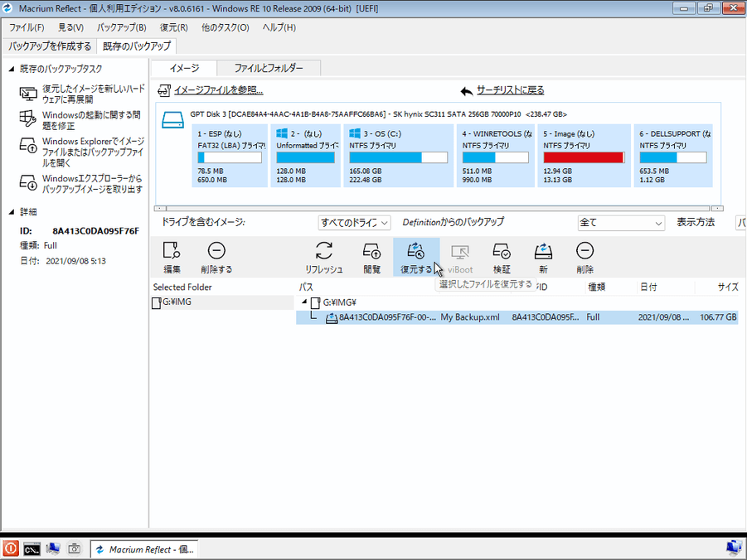
Task: Click the パス column header
Action: 306,287
